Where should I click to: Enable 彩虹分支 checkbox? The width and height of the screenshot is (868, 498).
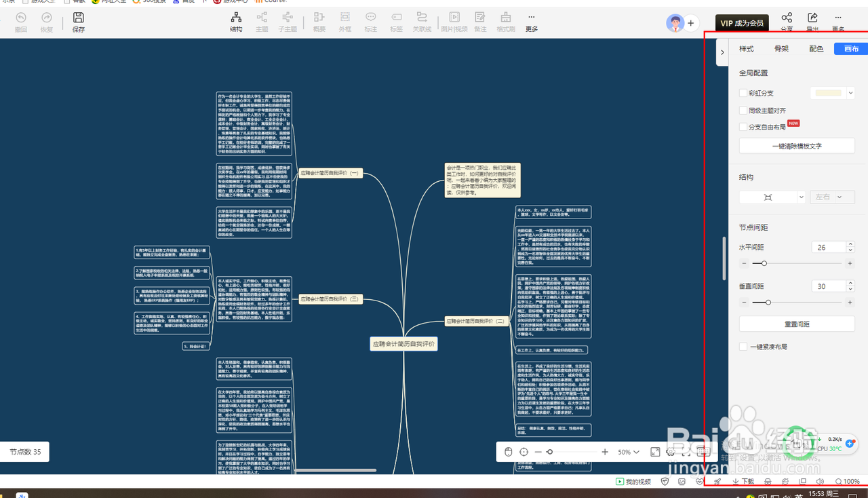click(x=743, y=93)
